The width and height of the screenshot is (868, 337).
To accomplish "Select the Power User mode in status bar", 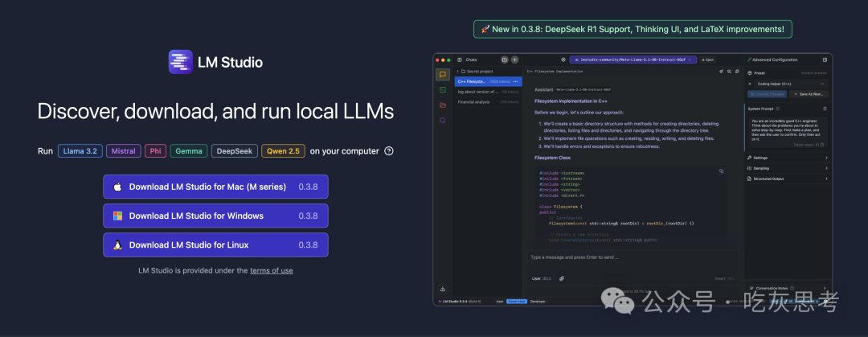I will [517, 302].
